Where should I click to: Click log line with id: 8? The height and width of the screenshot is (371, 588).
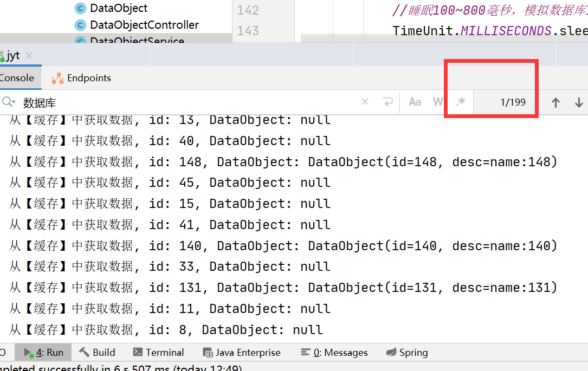pyautogui.click(x=166, y=330)
